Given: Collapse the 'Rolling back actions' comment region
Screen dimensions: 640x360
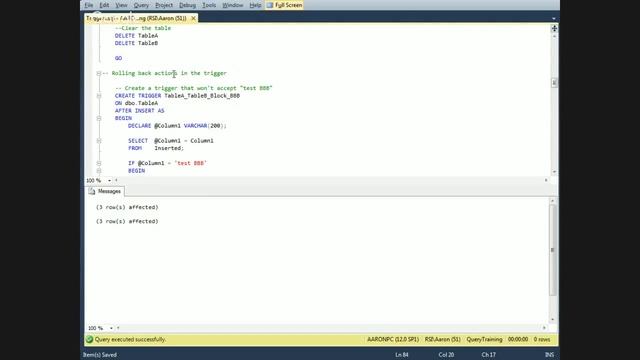Looking at the screenshot, I should pos(99,73).
